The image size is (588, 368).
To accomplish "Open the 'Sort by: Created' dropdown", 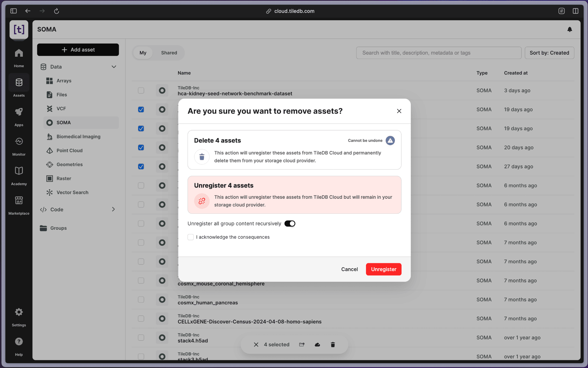I will tap(549, 53).
